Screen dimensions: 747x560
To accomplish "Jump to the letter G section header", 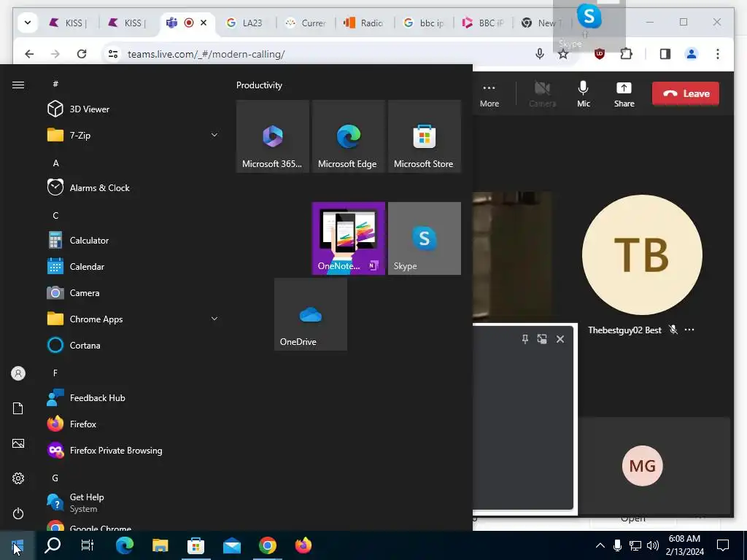I will (x=55, y=478).
